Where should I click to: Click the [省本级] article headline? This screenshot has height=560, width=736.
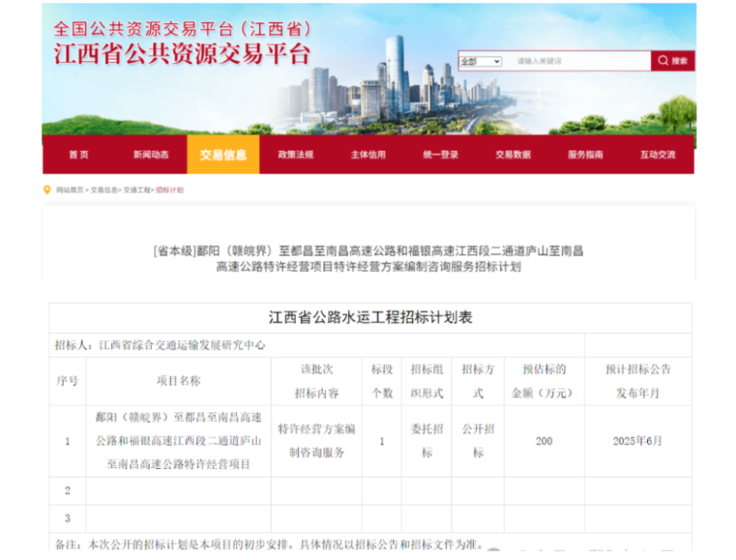click(x=369, y=259)
